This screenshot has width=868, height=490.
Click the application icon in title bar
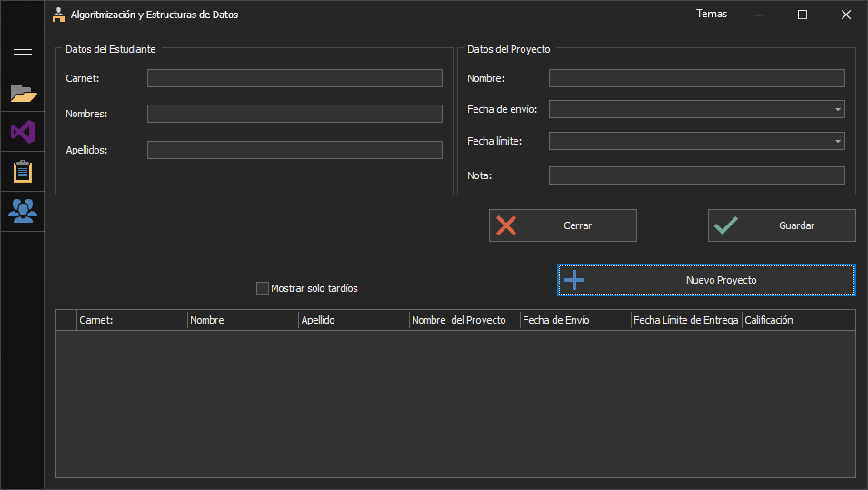[59, 15]
